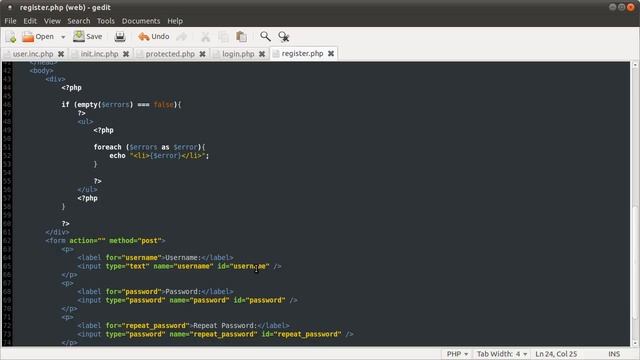Print the document via printer icon
This screenshot has height=360, width=640.
(x=120, y=37)
